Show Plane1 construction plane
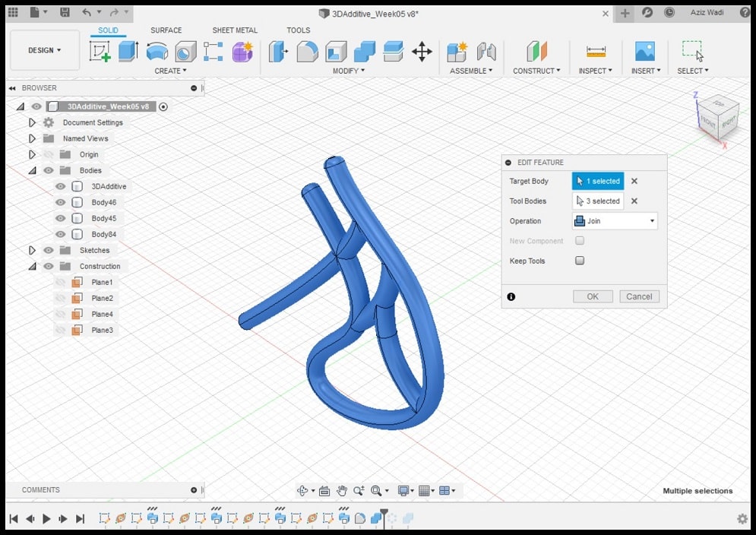Image resolution: width=756 pixels, height=535 pixels. coord(60,282)
